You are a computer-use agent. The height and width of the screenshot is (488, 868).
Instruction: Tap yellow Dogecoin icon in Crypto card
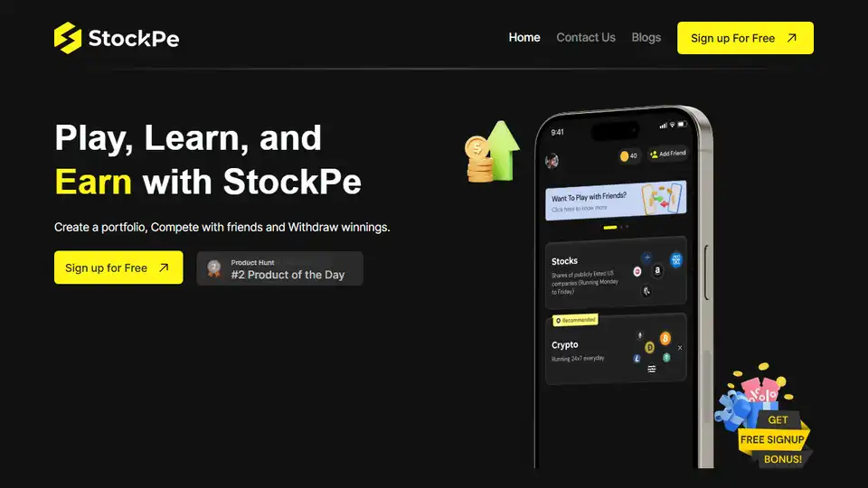coord(649,347)
